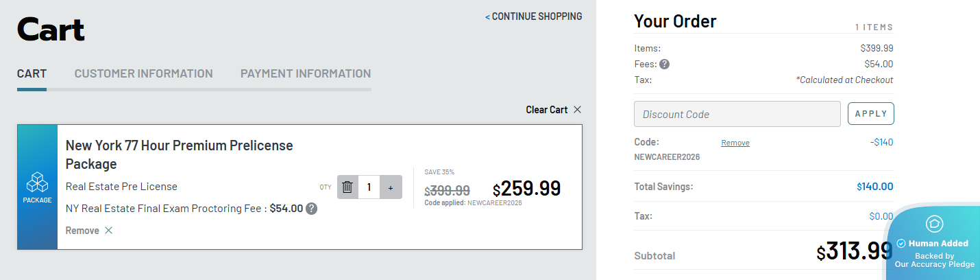Click the X icon next to Clear Cart

577,110
